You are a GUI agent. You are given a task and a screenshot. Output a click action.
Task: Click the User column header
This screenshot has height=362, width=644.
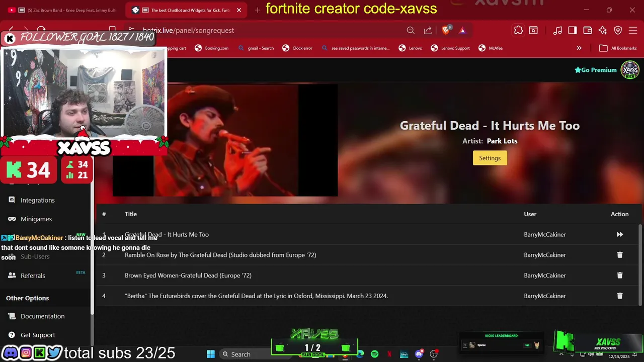coord(530,214)
